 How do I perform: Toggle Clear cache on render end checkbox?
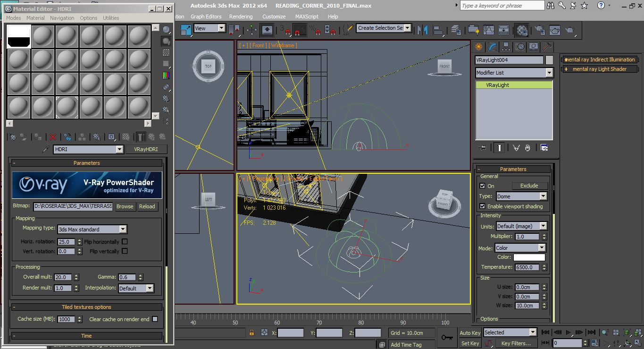[x=154, y=319]
